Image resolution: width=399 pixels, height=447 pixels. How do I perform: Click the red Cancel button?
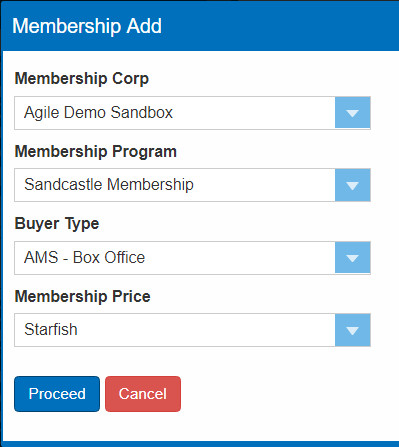click(x=143, y=394)
